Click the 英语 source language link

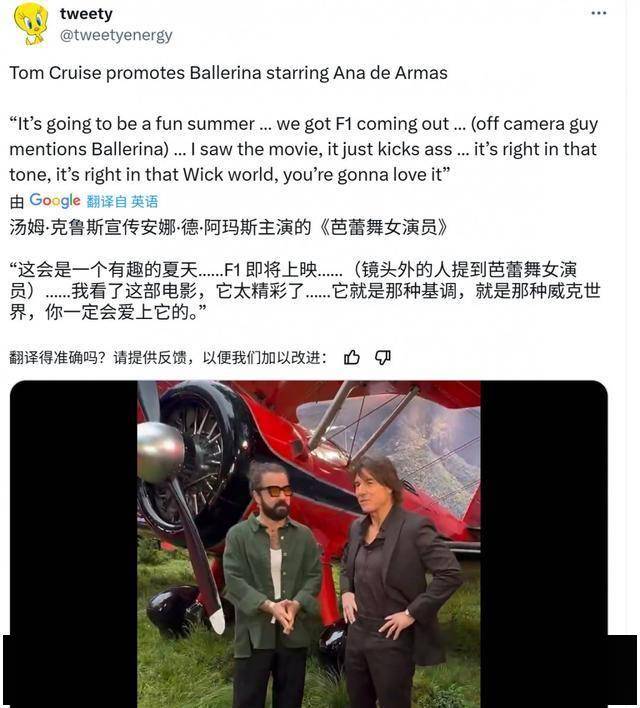pyautogui.click(x=145, y=201)
